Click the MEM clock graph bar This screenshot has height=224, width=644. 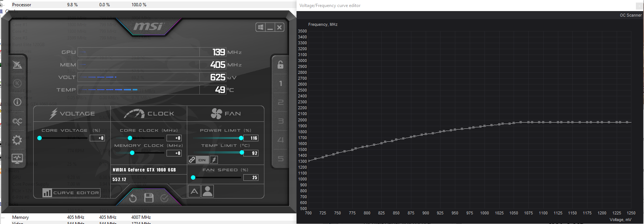click(x=138, y=65)
